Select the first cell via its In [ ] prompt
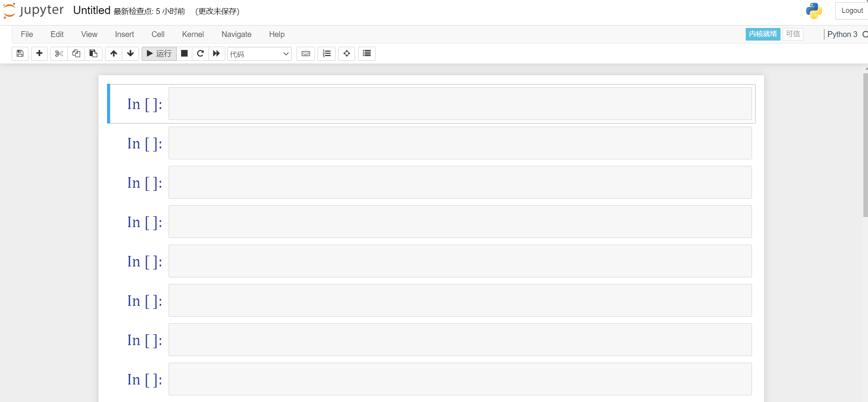 point(144,104)
